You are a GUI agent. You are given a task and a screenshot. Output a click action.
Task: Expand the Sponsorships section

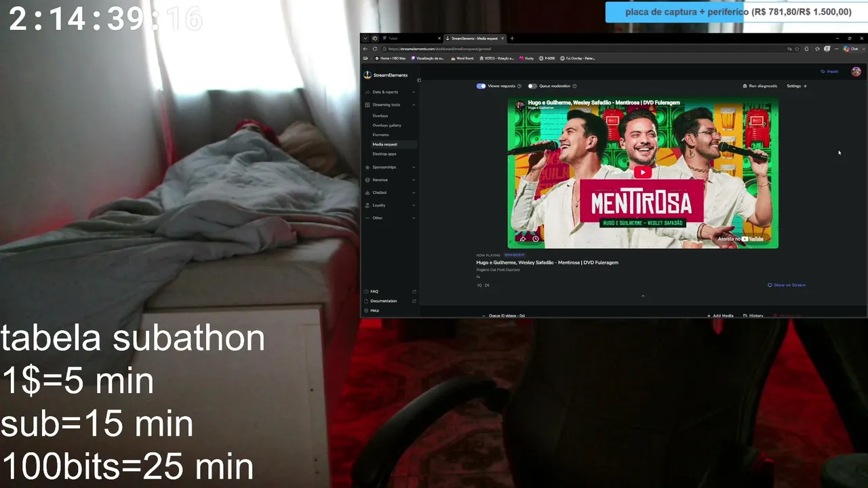390,167
